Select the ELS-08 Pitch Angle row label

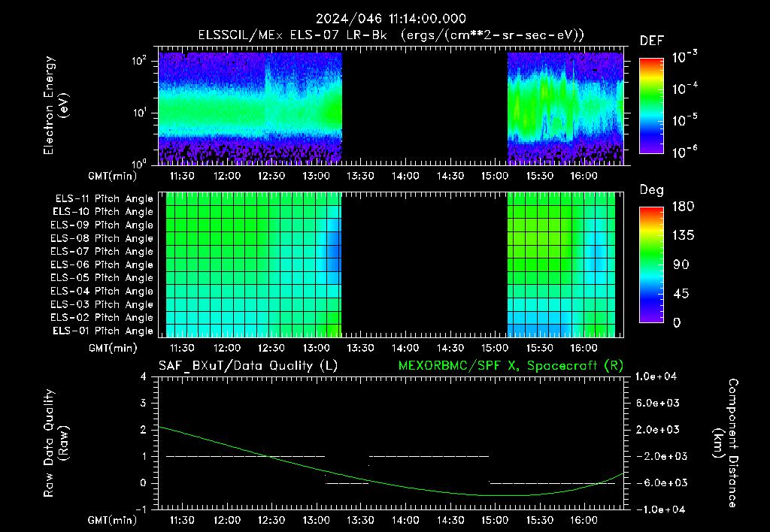tap(102, 238)
